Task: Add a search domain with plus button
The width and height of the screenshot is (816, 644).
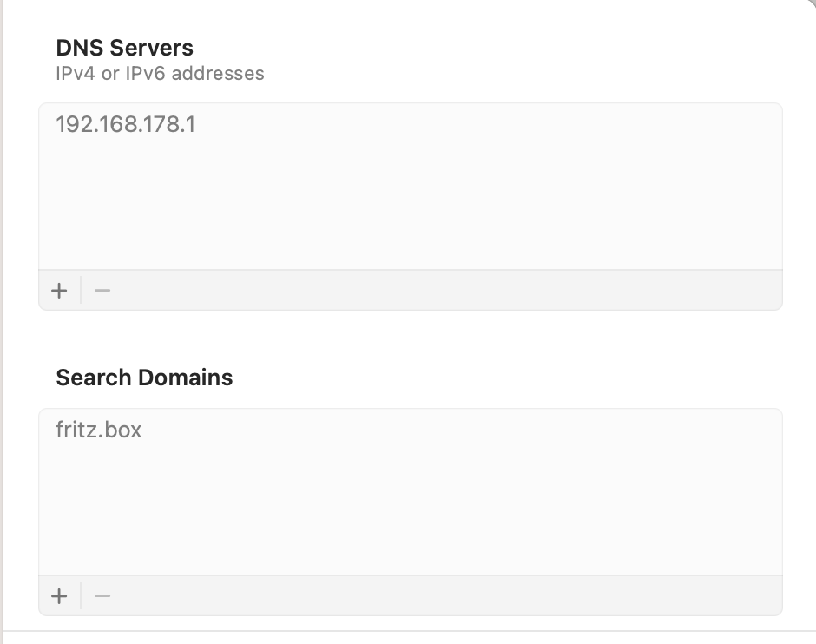Action: [59, 595]
